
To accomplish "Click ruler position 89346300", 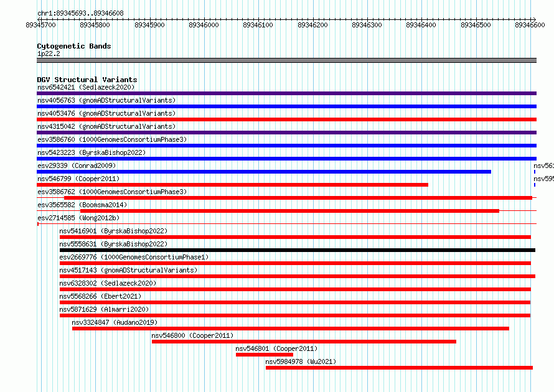I will click(x=367, y=25).
